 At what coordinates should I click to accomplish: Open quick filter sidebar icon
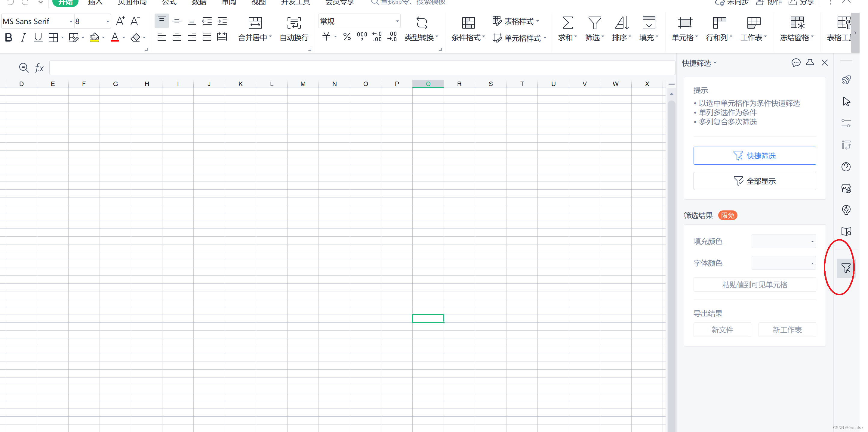[846, 268]
